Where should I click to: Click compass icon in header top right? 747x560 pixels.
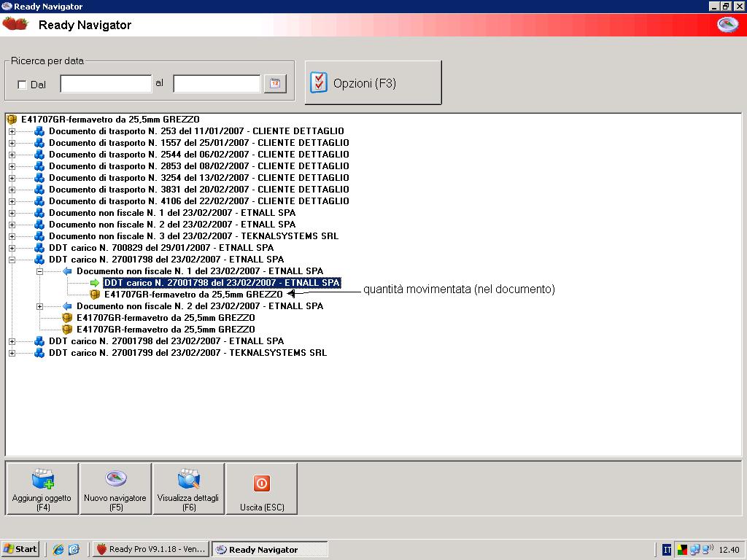pyautogui.click(x=727, y=24)
